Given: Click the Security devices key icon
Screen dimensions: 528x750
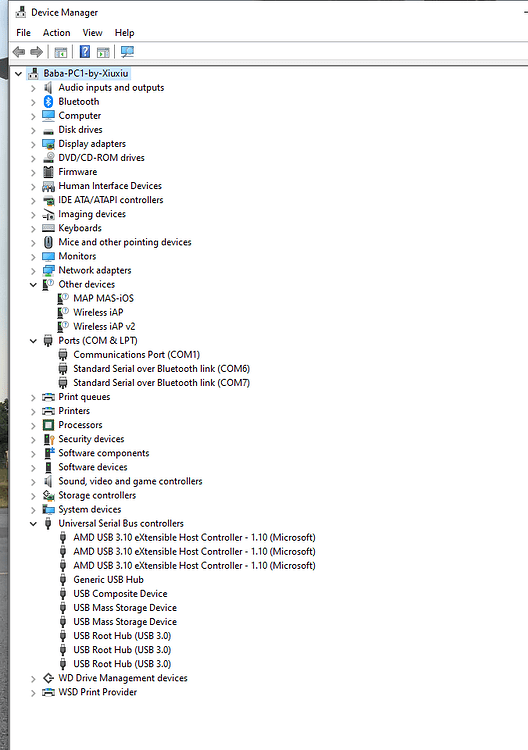Looking at the screenshot, I should coord(48,439).
